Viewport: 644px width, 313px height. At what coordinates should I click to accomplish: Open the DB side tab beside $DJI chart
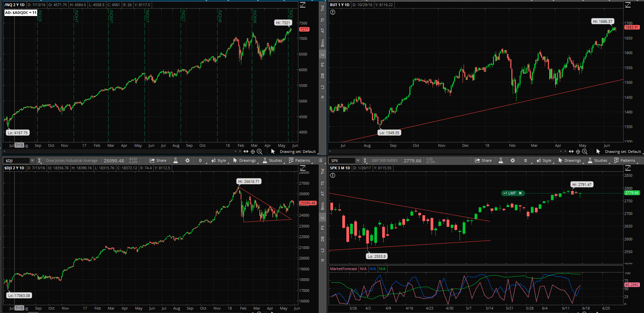pos(323,239)
